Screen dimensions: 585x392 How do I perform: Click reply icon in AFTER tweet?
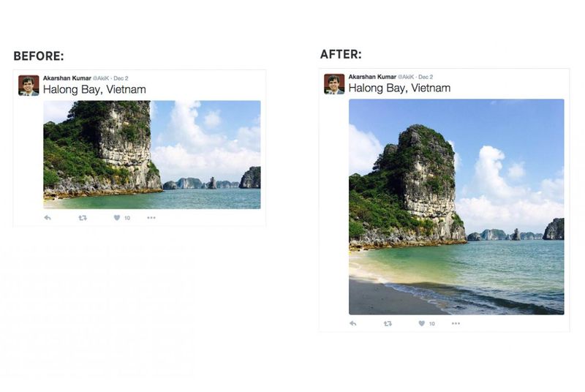(x=353, y=323)
